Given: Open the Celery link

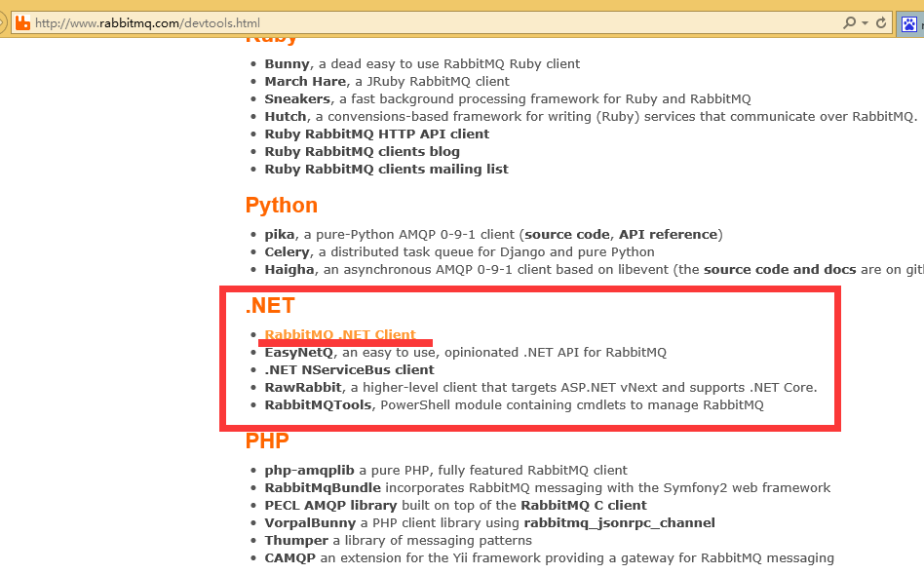Looking at the screenshot, I should [287, 252].
